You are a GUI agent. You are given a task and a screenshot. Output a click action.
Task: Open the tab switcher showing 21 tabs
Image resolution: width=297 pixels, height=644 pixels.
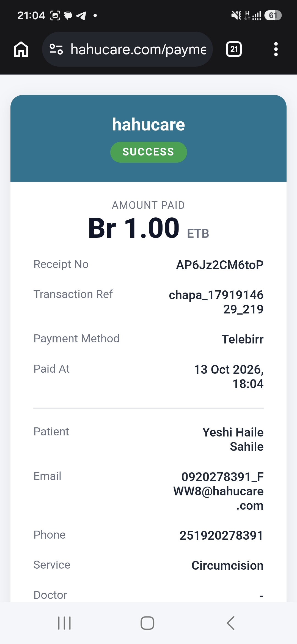pos(234,49)
